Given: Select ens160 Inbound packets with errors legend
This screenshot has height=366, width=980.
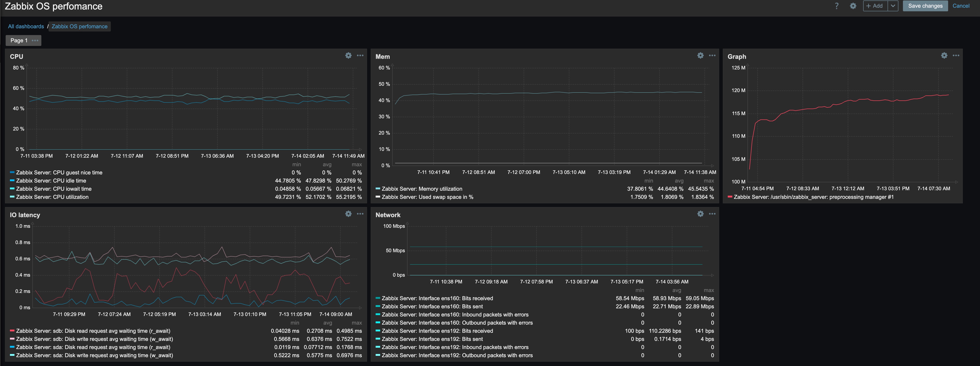Looking at the screenshot, I should [455, 315].
